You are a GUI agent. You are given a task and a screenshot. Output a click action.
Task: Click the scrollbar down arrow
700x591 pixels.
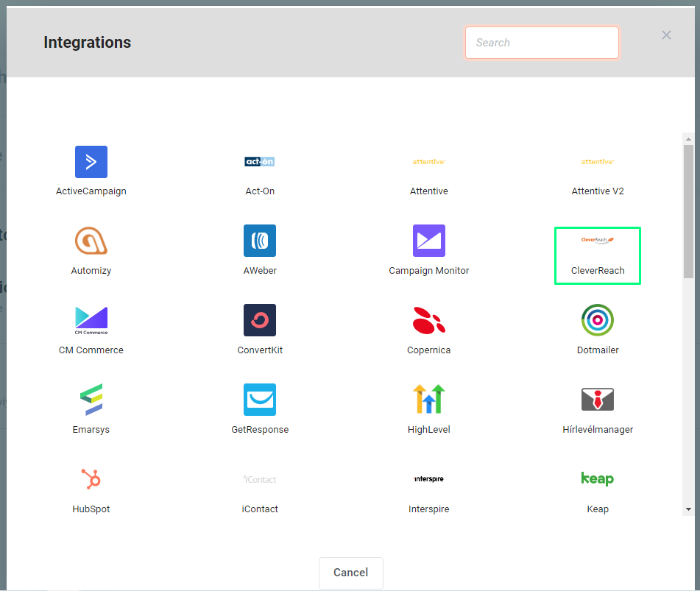click(688, 509)
